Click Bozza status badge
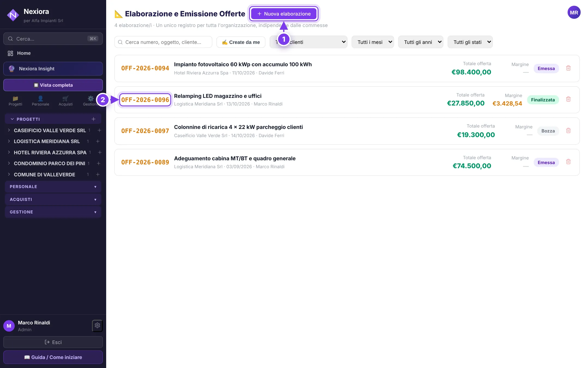Viewport: 588px width, 368px height. [548, 131]
